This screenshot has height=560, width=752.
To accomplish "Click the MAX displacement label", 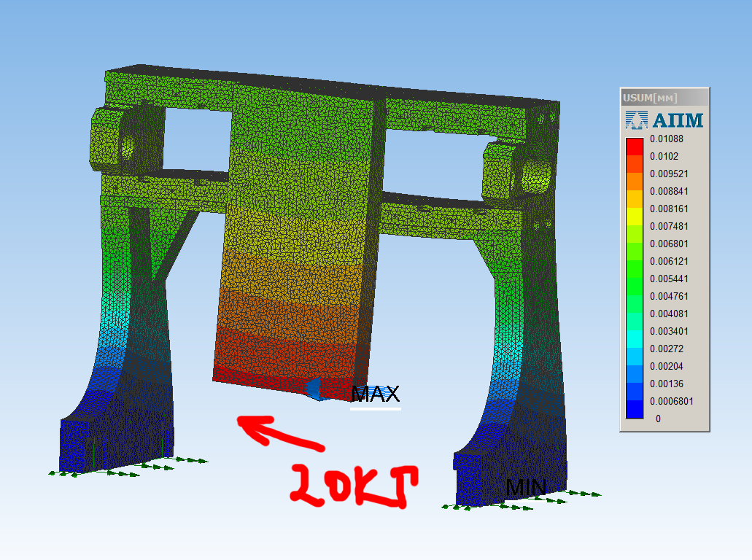I will (376, 394).
